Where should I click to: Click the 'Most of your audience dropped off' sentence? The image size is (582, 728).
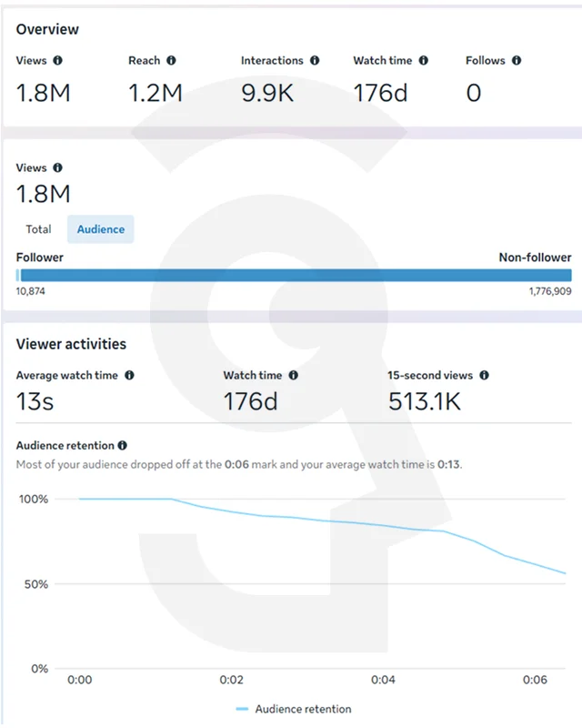pos(239,464)
